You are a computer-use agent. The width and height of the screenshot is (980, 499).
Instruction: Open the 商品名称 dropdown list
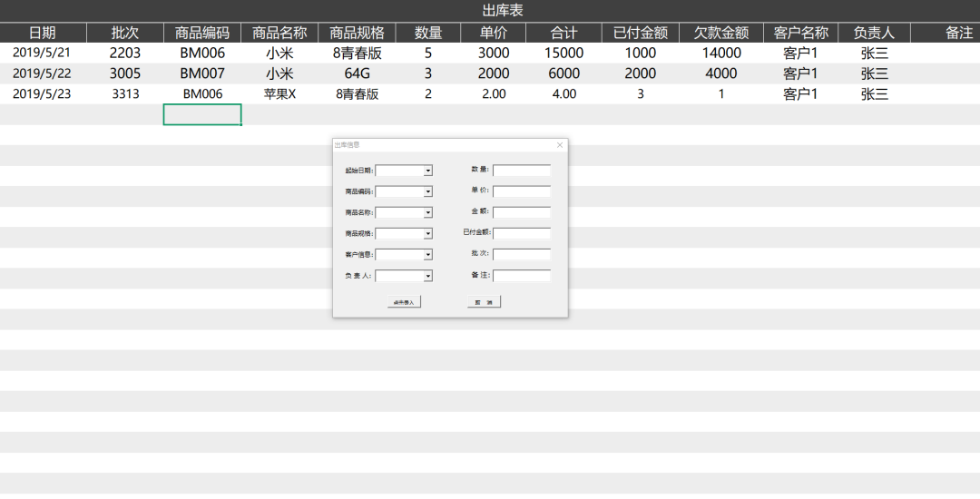point(428,212)
